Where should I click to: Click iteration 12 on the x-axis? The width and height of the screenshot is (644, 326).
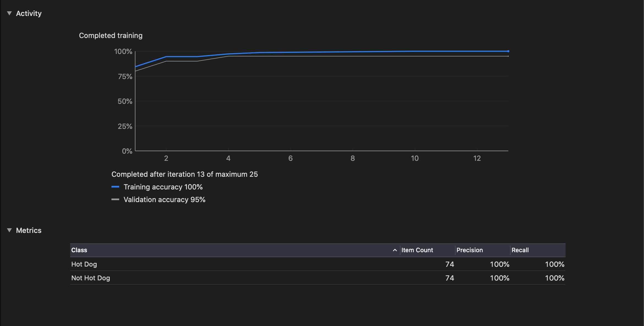pos(477,158)
